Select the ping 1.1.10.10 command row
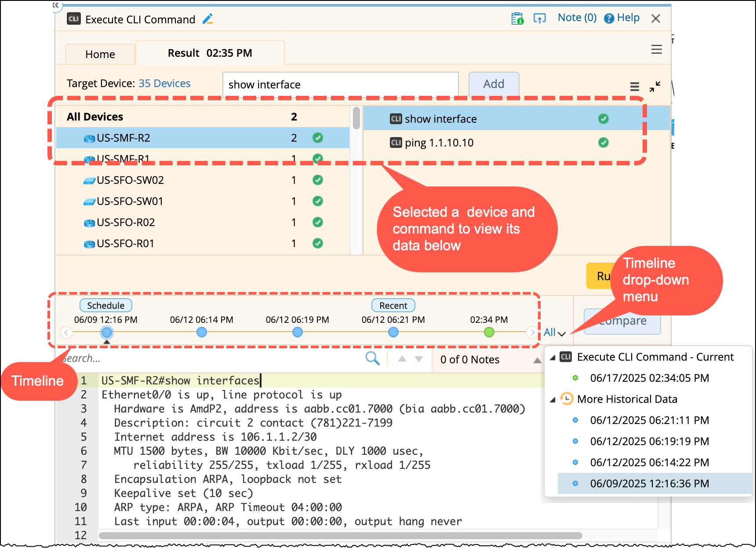Viewport: 756px width, 548px height. (440, 143)
